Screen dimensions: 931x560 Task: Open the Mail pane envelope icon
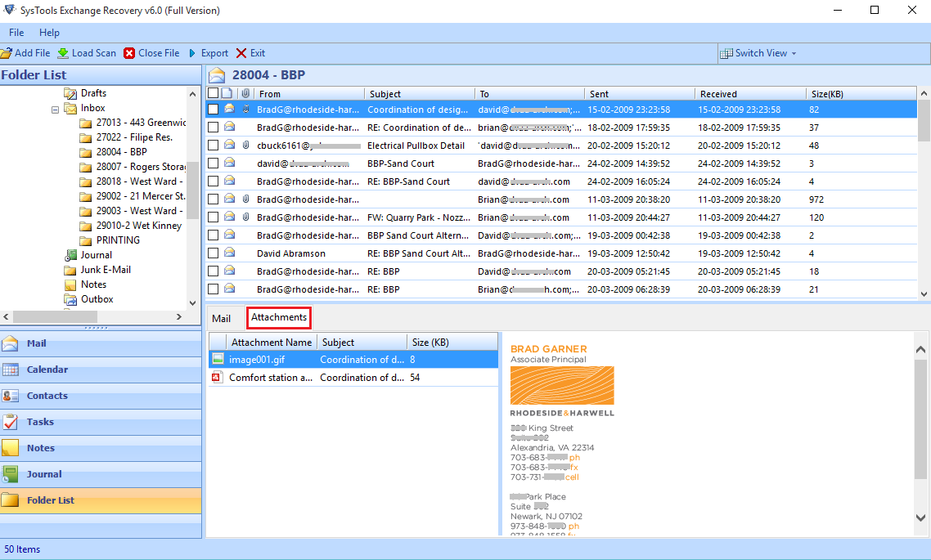coord(10,343)
